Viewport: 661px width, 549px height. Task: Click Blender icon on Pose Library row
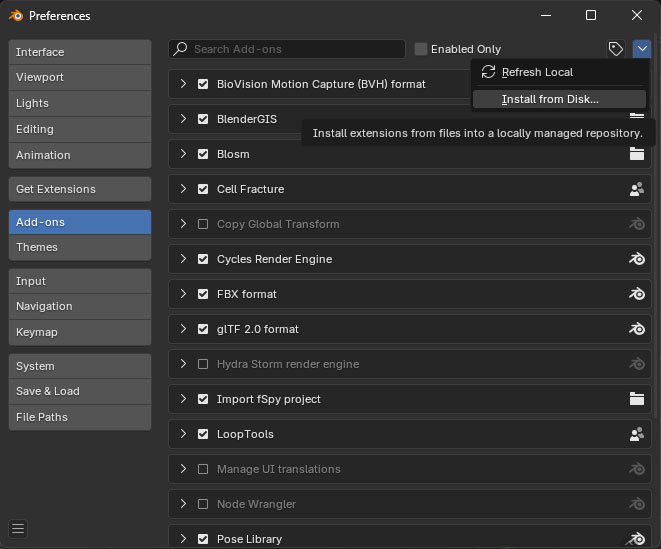click(x=637, y=539)
